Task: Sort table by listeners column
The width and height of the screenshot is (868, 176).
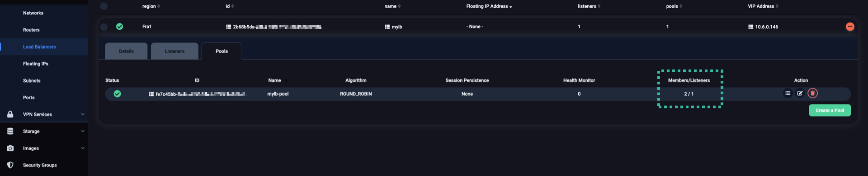Action: [x=589, y=6]
